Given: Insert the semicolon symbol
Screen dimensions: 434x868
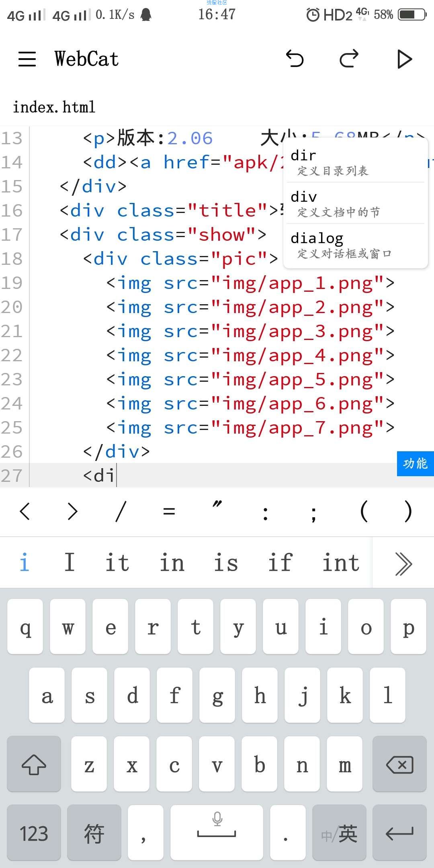Looking at the screenshot, I should [x=313, y=514].
